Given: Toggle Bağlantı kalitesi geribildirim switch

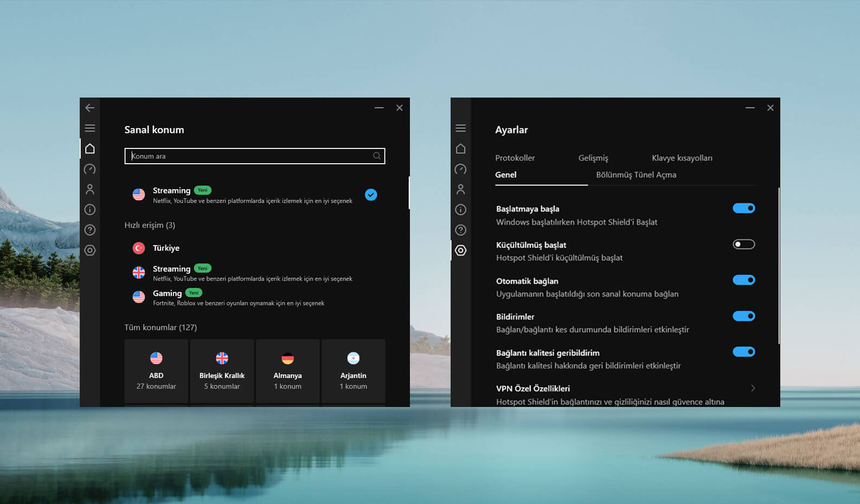Looking at the screenshot, I should tap(744, 352).
